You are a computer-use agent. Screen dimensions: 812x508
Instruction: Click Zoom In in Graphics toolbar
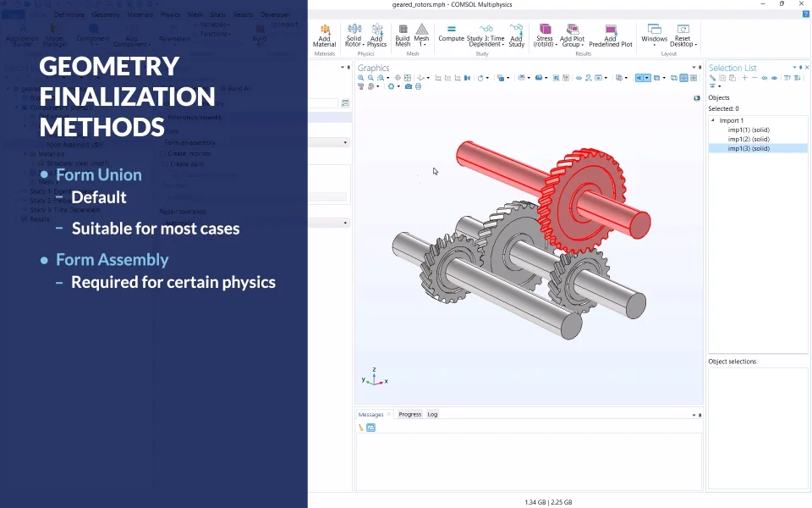coord(361,78)
